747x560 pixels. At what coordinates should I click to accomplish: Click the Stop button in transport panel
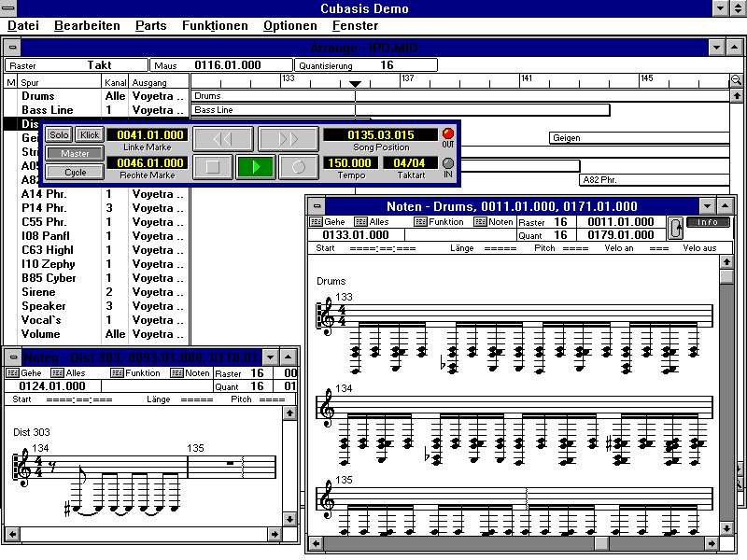[x=212, y=167]
